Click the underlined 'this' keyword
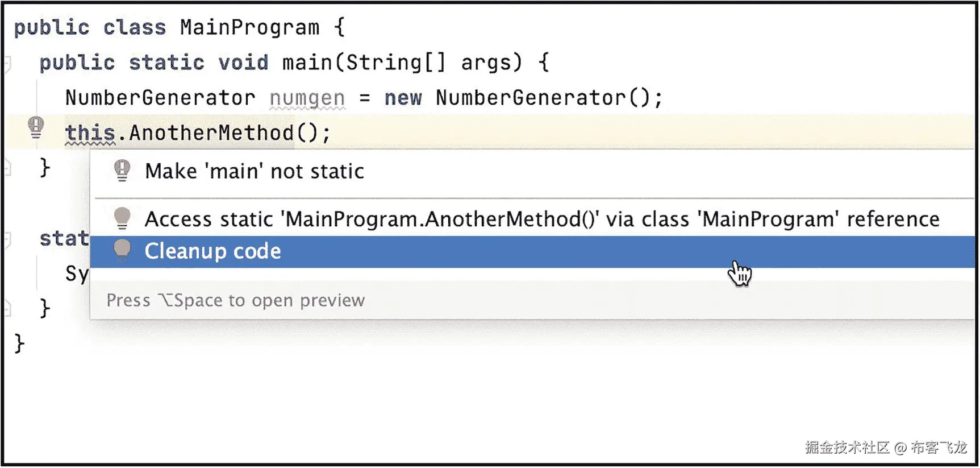 click(90, 133)
